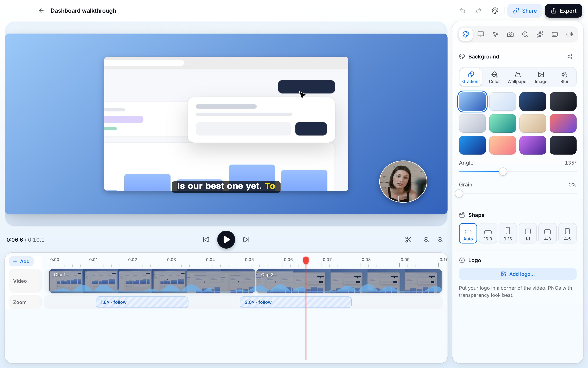Click the Add button on timeline

[x=21, y=261]
